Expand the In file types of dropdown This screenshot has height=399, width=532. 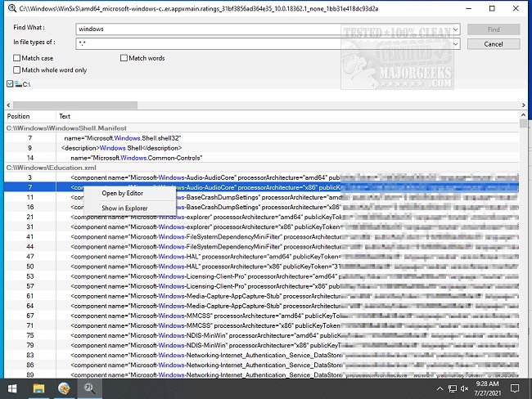point(456,43)
